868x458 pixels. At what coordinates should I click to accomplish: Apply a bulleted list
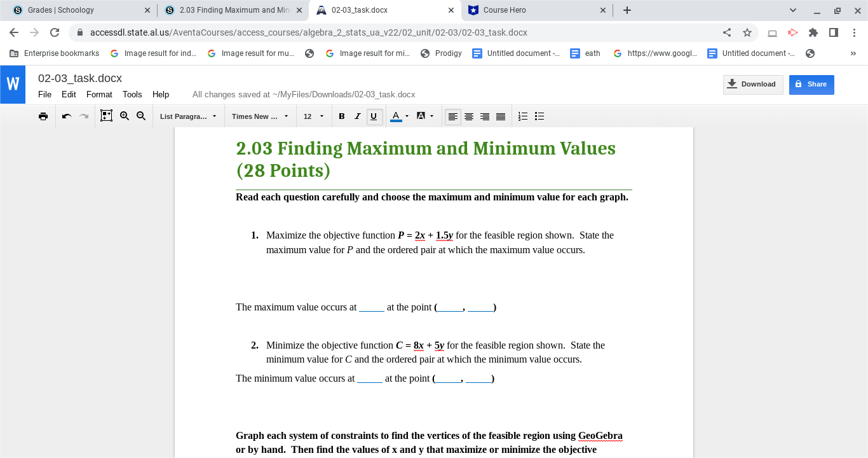(539, 116)
